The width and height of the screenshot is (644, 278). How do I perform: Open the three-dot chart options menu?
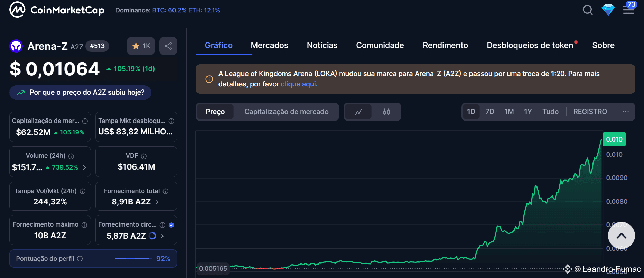[626, 112]
